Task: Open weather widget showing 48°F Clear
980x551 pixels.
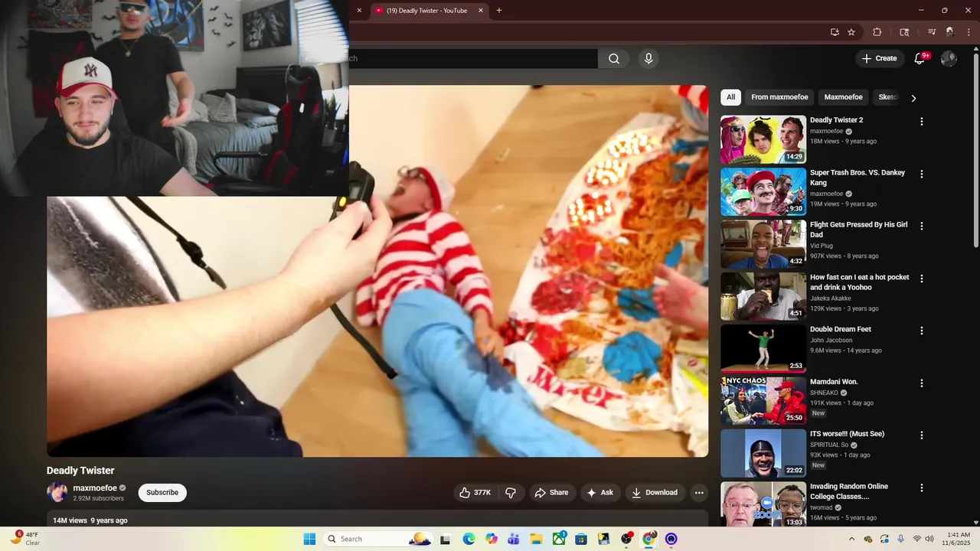Action: 24,539
